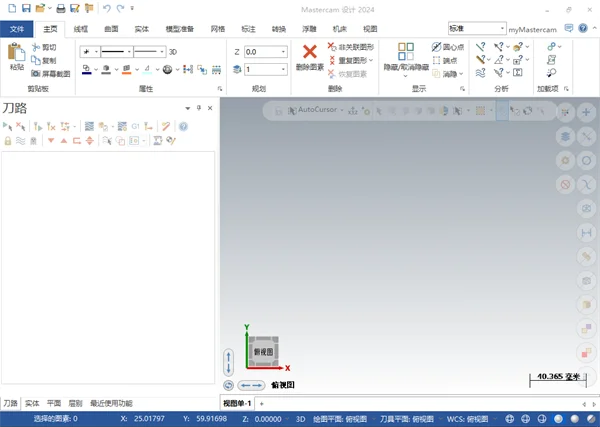
Task: Click the Arc center points (圆心点) icon
Action: pyautogui.click(x=436, y=47)
